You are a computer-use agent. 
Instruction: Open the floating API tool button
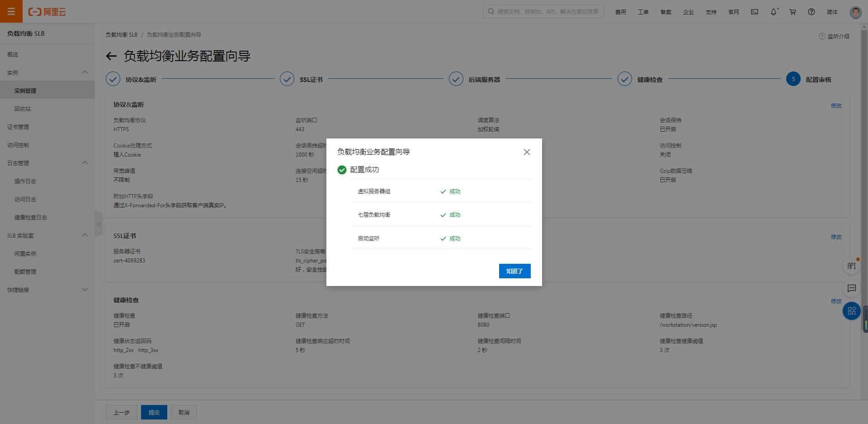pyautogui.click(x=851, y=266)
